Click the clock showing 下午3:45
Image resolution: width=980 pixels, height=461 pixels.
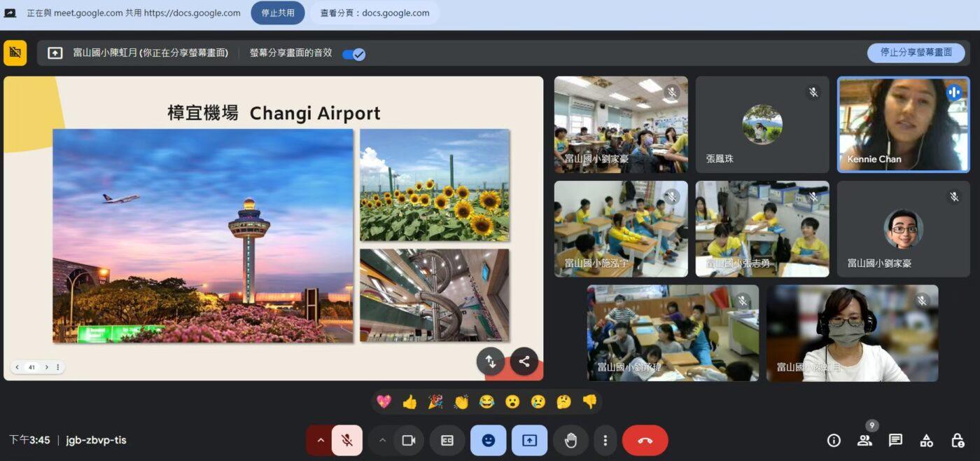pos(29,441)
